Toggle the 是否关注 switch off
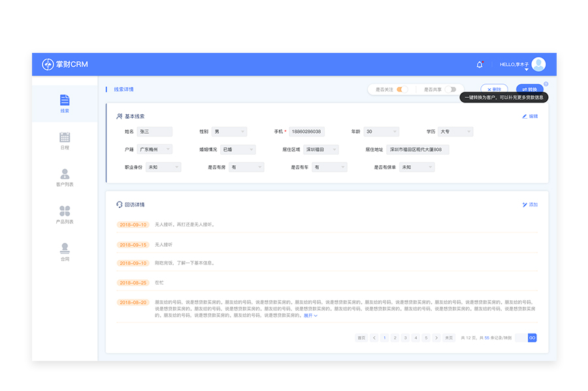Screen dimensions: 588x391 (x=402, y=89)
